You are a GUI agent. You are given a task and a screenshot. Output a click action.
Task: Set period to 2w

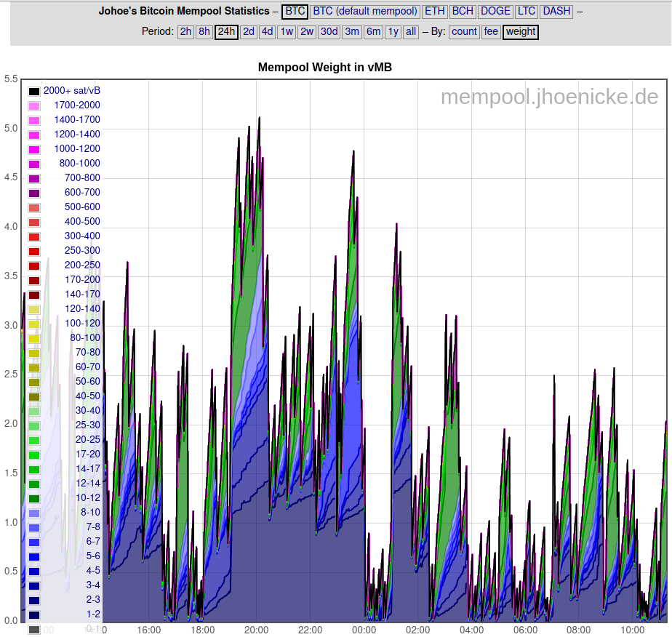click(x=307, y=32)
